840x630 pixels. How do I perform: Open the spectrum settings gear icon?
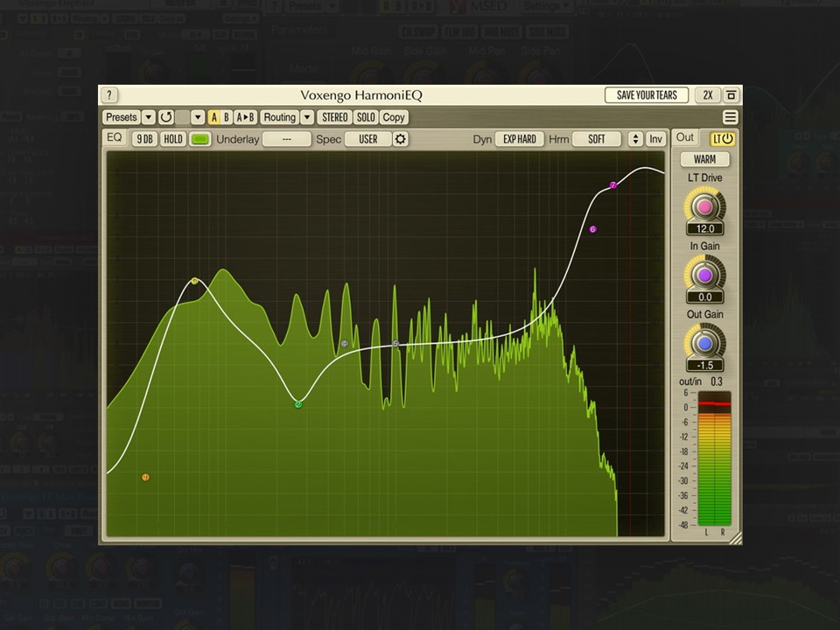[400, 139]
